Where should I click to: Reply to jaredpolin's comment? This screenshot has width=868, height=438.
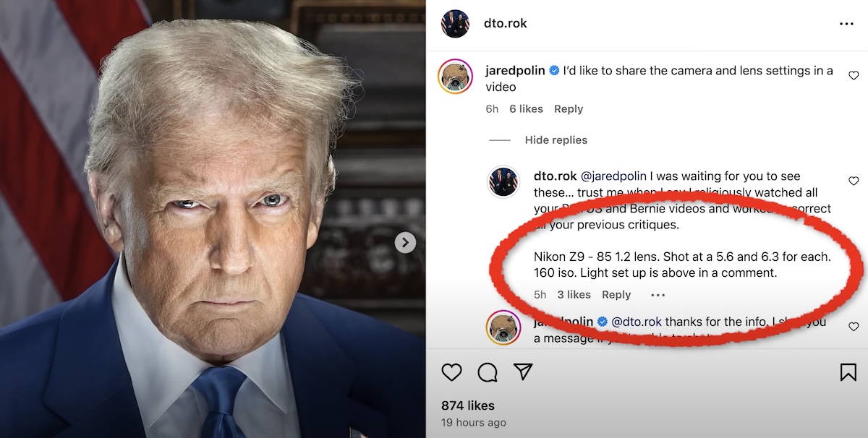(x=569, y=108)
